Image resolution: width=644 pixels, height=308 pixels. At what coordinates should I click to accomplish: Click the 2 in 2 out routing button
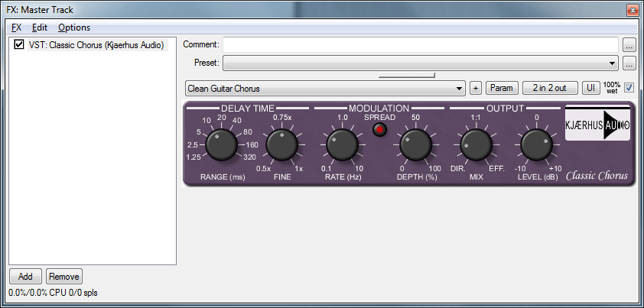click(549, 88)
